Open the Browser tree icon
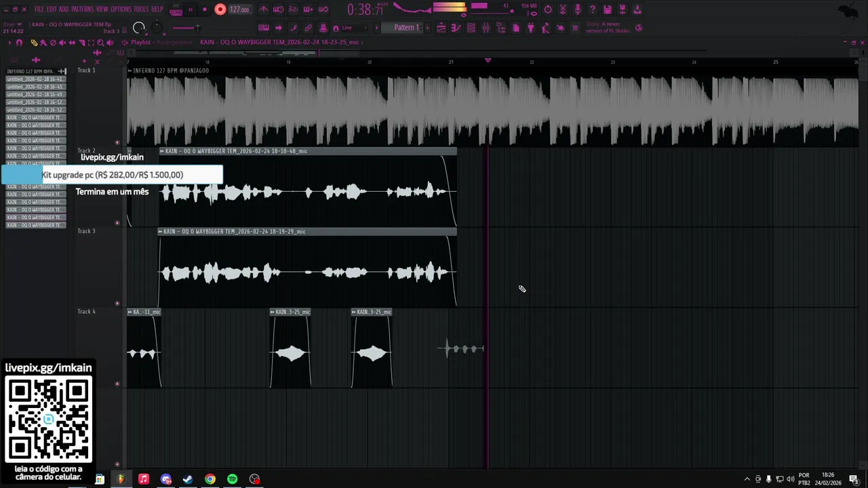This screenshot has height=488, width=868. click(x=500, y=28)
